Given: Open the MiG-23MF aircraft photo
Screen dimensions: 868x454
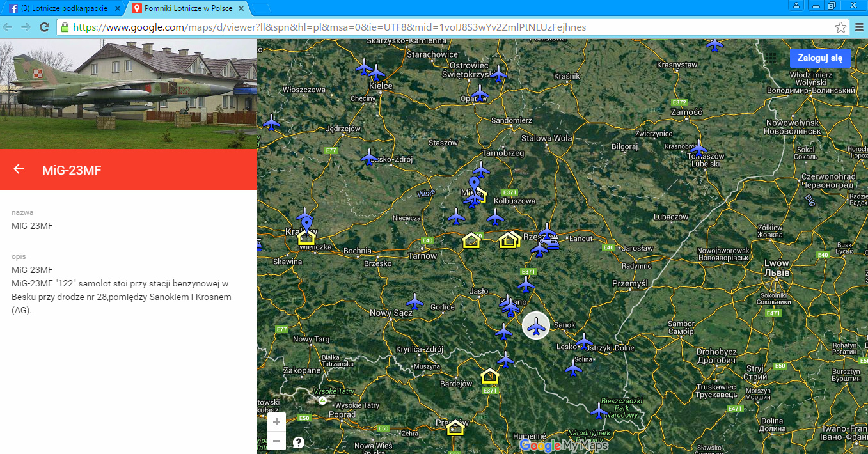Looking at the screenshot, I should (128, 93).
